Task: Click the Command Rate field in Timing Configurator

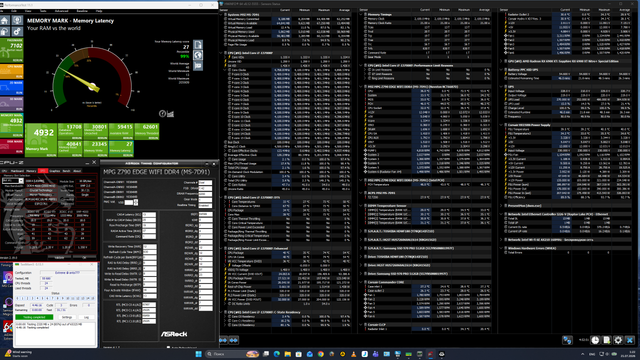Action: 149,236
